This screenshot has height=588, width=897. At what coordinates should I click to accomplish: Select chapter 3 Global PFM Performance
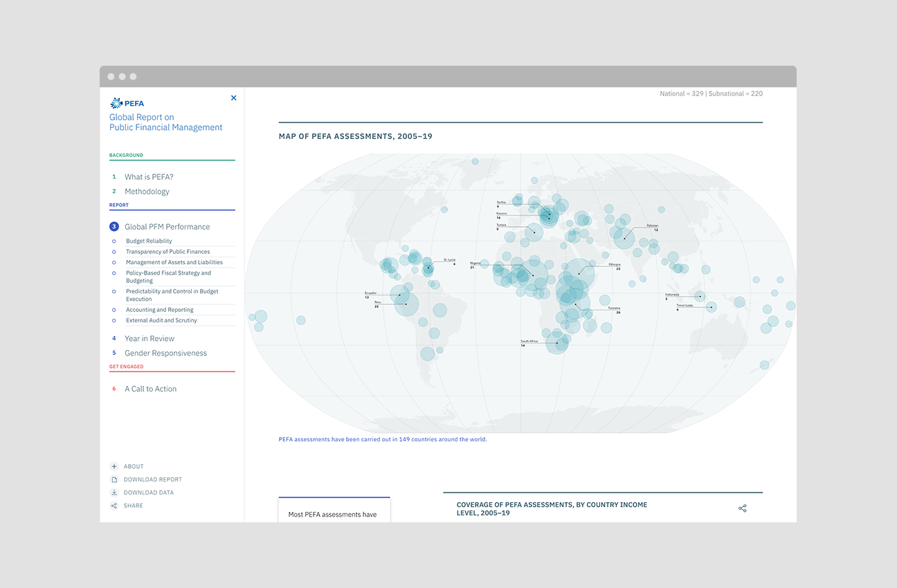(167, 227)
